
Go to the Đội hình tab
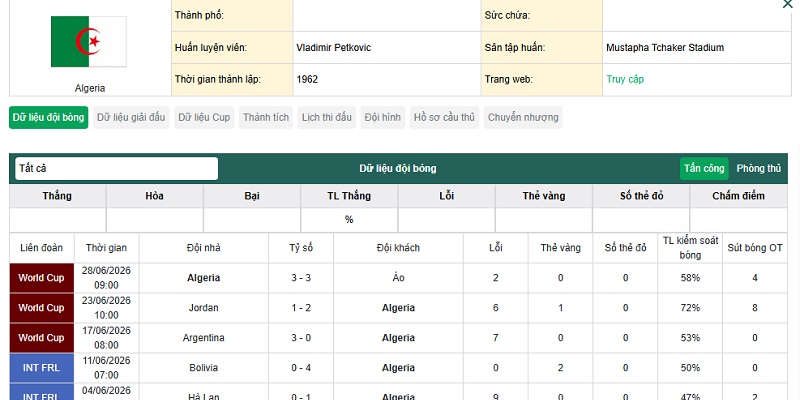point(383,117)
